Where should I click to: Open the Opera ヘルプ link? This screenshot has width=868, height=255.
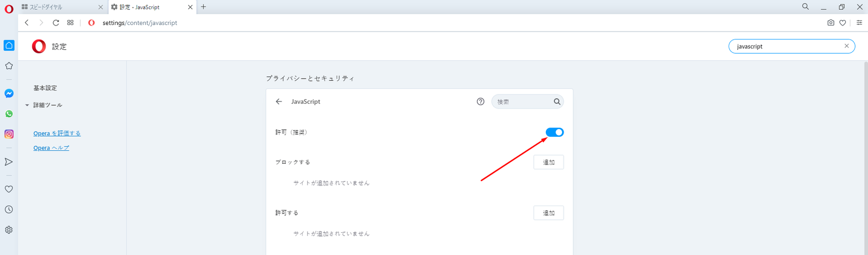coord(51,148)
